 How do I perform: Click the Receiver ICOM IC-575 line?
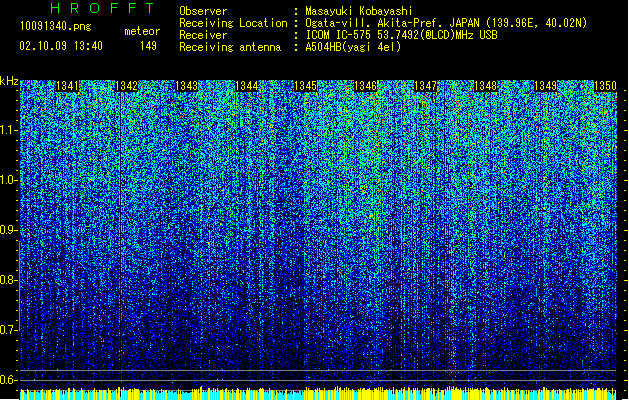[x=402, y=35]
